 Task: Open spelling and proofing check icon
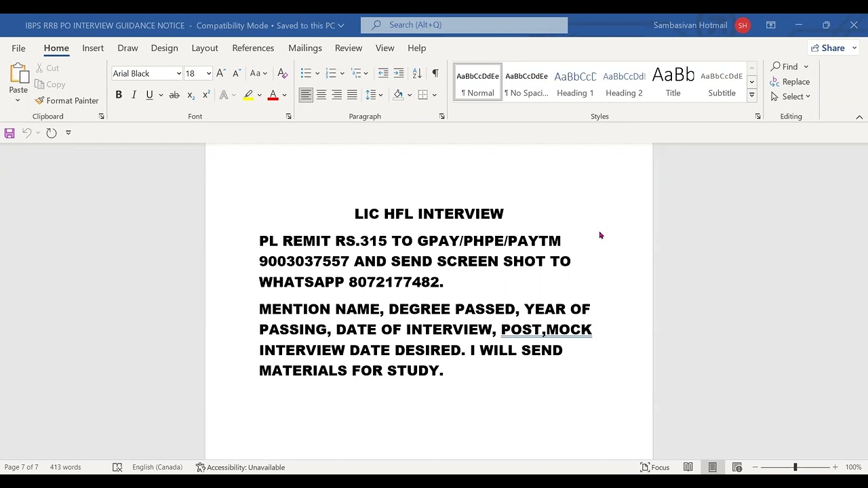coord(117,467)
